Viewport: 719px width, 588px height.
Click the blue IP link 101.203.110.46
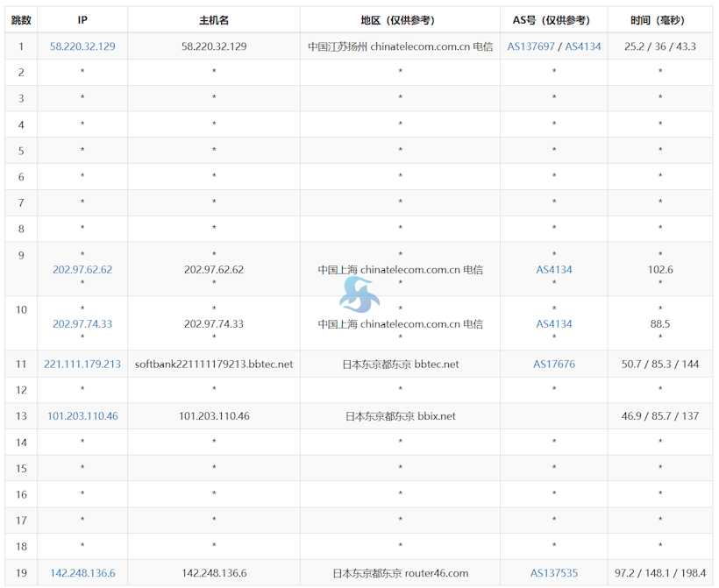pyautogui.click(x=82, y=416)
